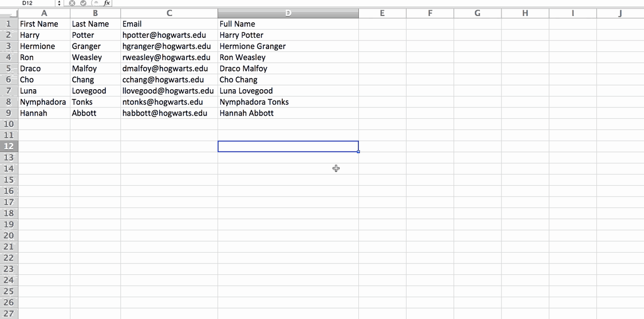Viewport: 644px width, 319px height.
Task: Click the llovegood@hogwarts.edu email cell
Action: (x=169, y=91)
